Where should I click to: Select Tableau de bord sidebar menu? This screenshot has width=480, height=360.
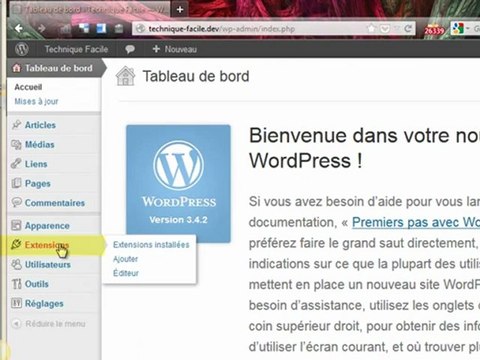tap(53, 68)
